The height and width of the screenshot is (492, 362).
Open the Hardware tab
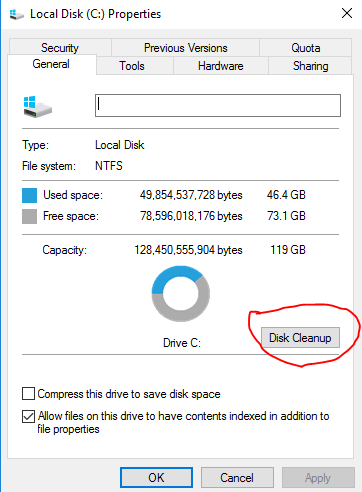(221, 66)
